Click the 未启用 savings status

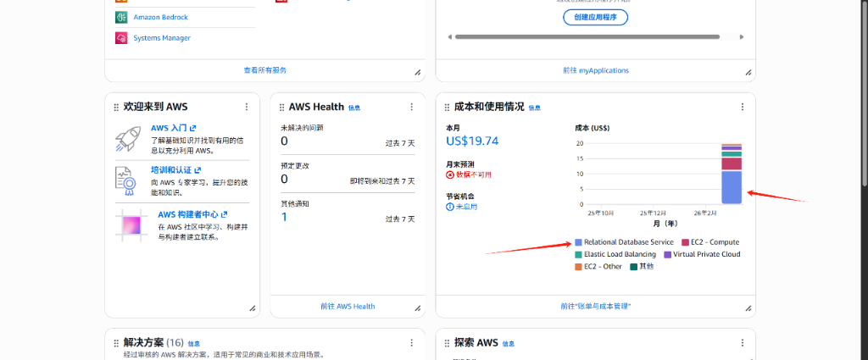[x=462, y=207]
